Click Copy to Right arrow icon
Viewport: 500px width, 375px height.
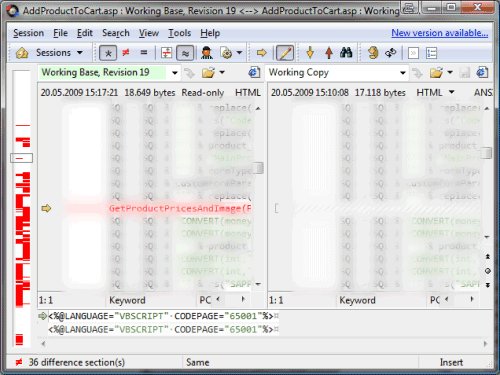[262, 53]
